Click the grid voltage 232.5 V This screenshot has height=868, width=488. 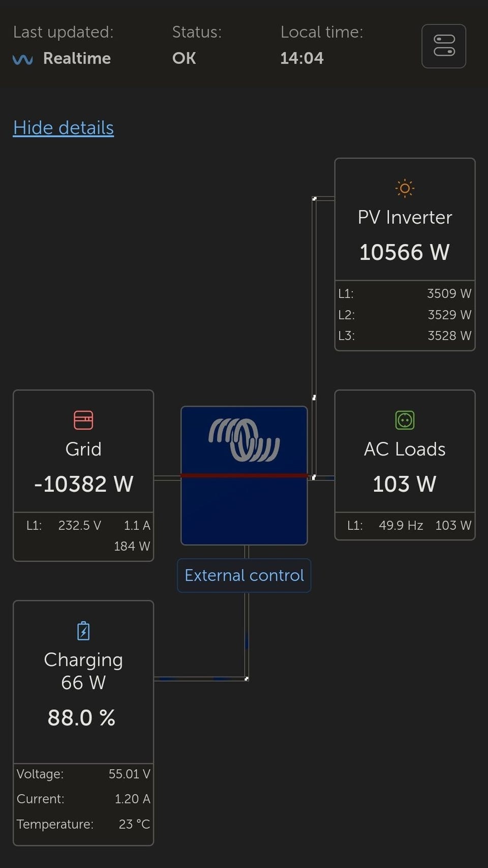80,526
